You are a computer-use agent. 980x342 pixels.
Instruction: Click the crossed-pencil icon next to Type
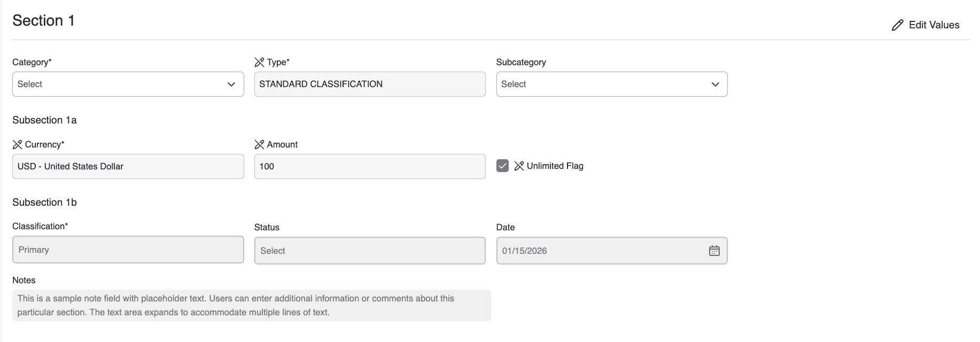pyautogui.click(x=259, y=63)
